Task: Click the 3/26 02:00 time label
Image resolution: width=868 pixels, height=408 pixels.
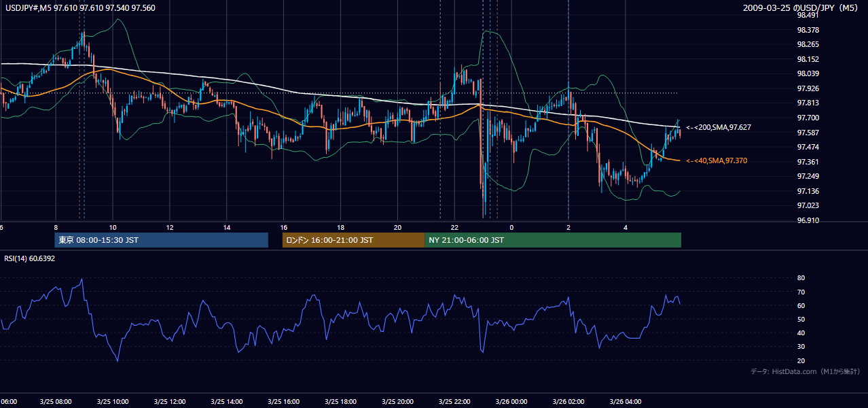Action: (569, 402)
